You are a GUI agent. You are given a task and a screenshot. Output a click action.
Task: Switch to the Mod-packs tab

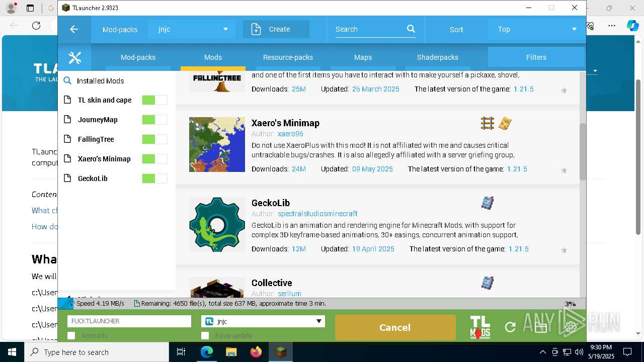(138, 57)
